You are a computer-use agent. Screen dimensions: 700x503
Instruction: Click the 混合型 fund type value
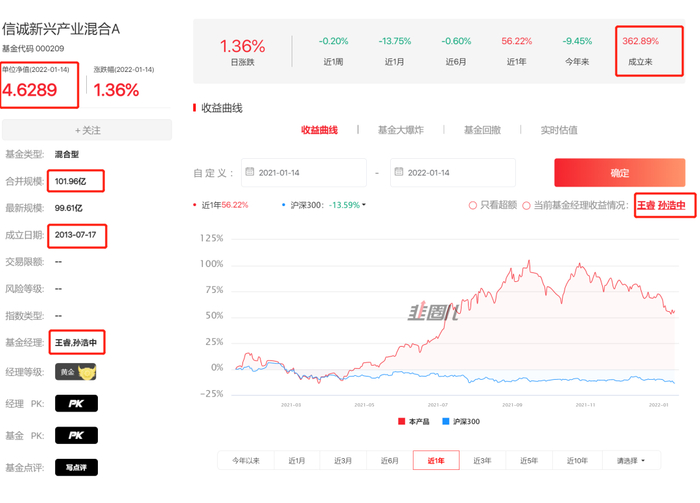click(67, 154)
